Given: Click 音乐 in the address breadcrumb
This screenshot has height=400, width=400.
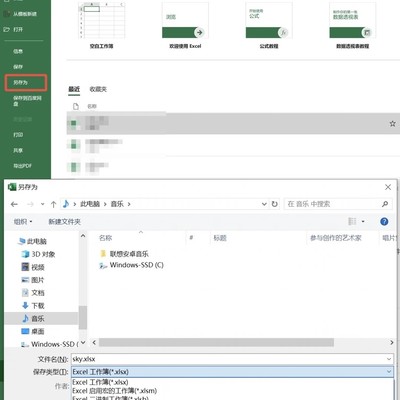Looking at the screenshot, I should point(117,204).
